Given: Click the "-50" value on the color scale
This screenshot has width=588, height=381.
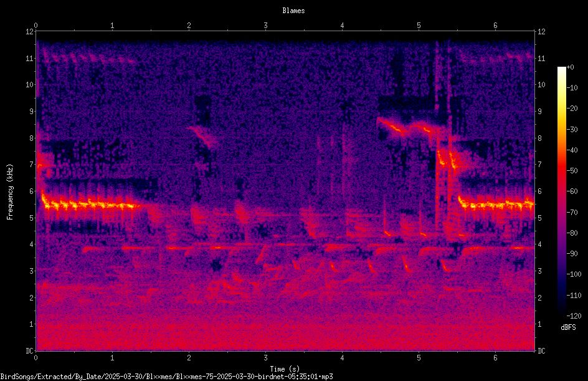Looking at the screenshot, I should [572, 171].
